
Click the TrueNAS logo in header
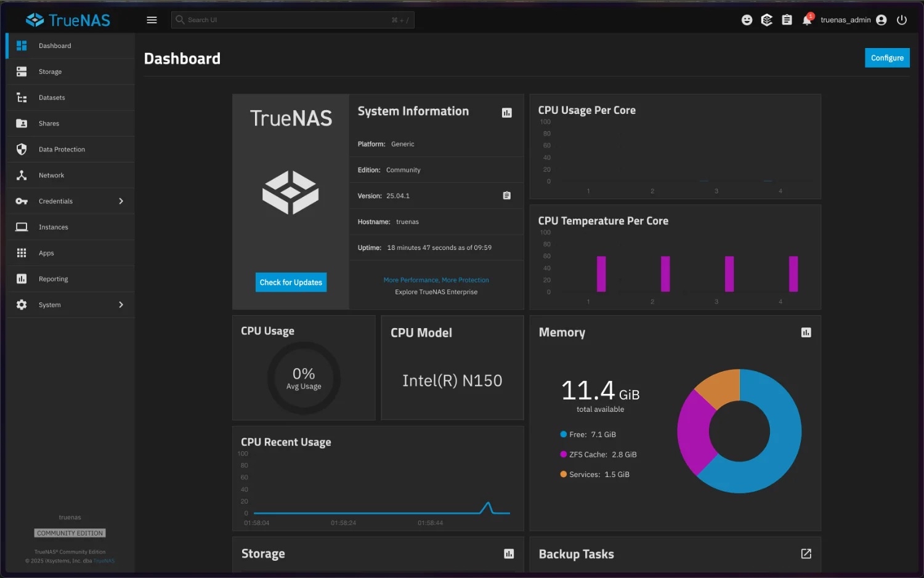68,20
